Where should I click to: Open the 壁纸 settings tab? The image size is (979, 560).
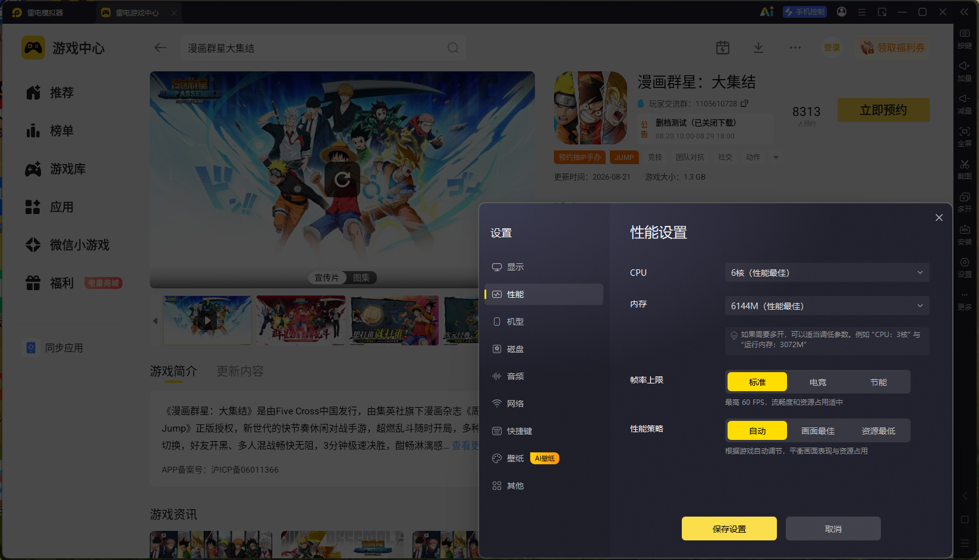[544, 458]
